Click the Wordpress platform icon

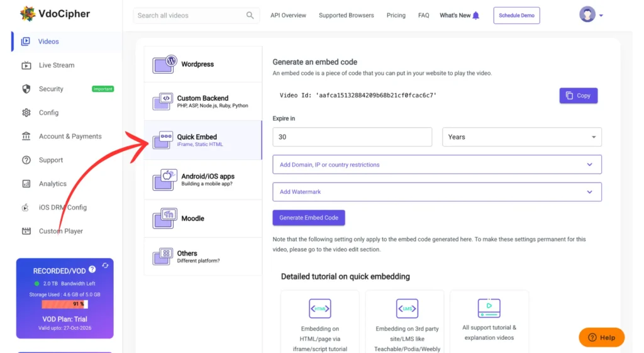164,64
